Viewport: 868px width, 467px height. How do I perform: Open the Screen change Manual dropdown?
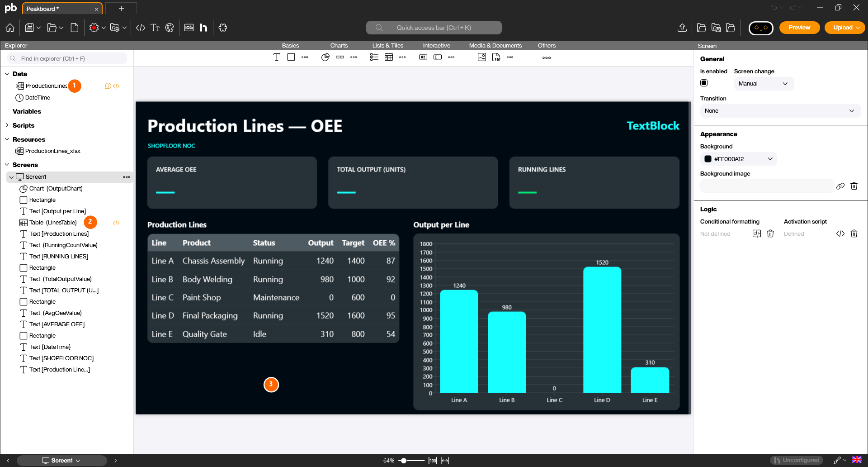tap(764, 84)
